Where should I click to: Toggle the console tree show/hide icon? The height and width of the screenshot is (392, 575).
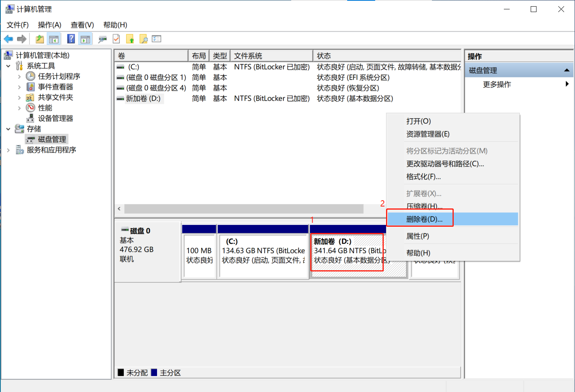tap(54, 39)
